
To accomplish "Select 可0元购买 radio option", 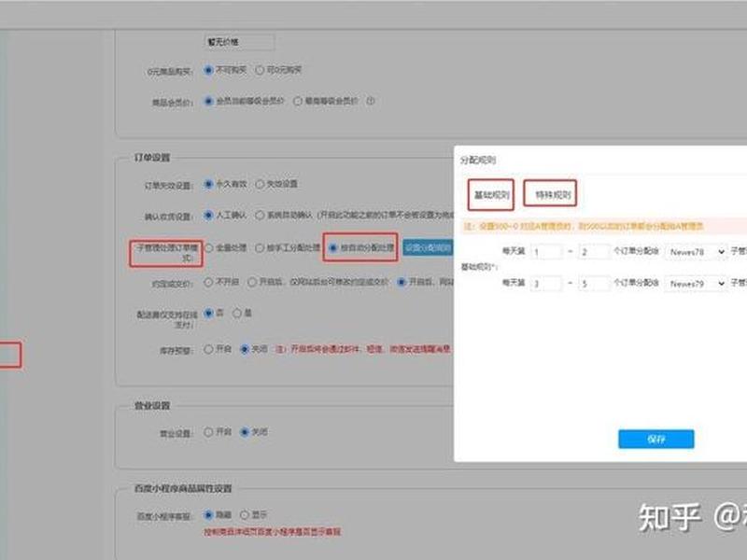I will tap(260, 70).
